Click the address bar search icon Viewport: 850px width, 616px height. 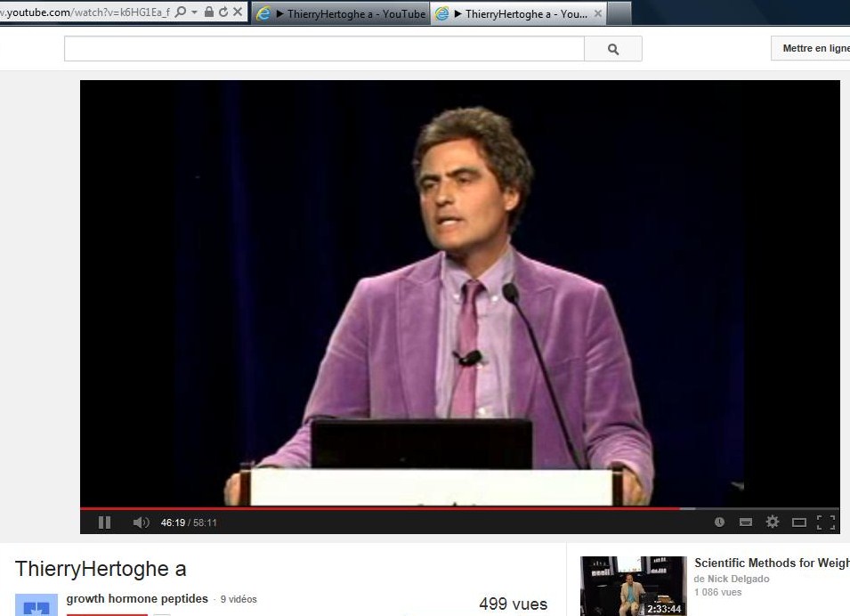(181, 12)
